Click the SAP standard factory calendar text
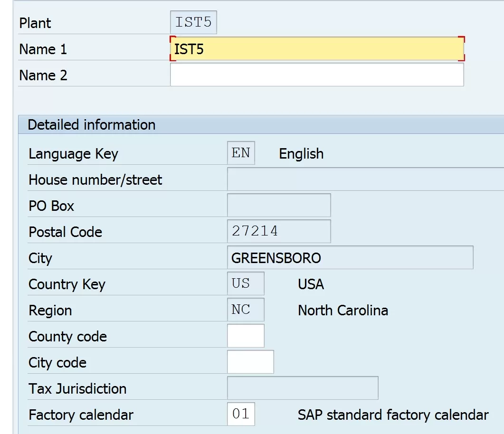Viewport: 504px width, 434px height. point(393,415)
